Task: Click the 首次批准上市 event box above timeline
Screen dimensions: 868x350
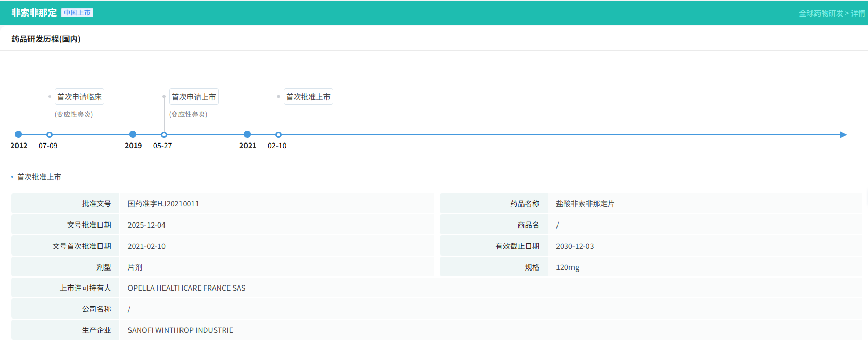Action: tap(308, 97)
